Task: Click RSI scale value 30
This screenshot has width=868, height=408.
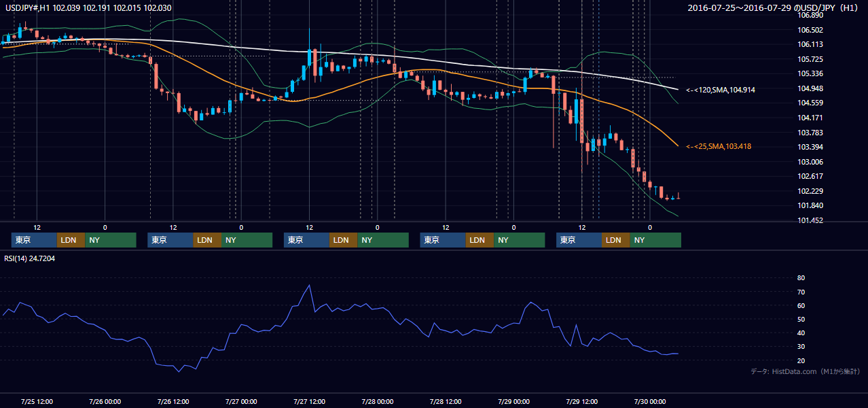Action: 801,346
